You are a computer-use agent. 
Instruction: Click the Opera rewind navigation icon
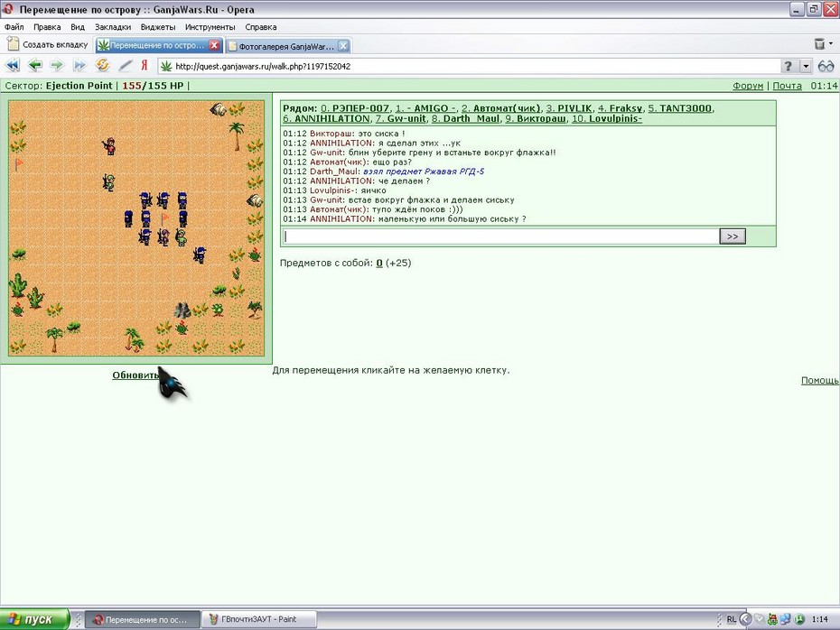pos(13,65)
